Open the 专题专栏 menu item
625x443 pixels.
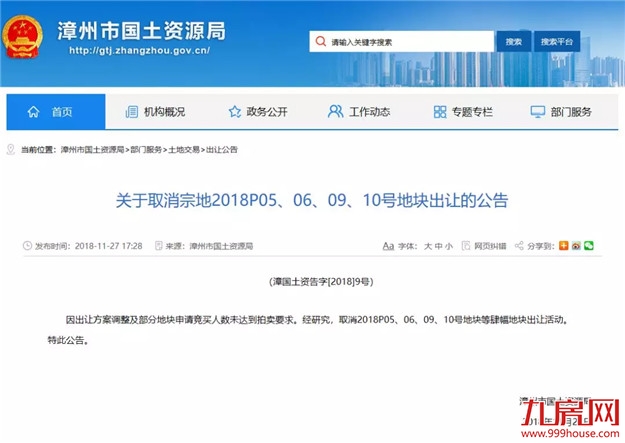point(472,112)
